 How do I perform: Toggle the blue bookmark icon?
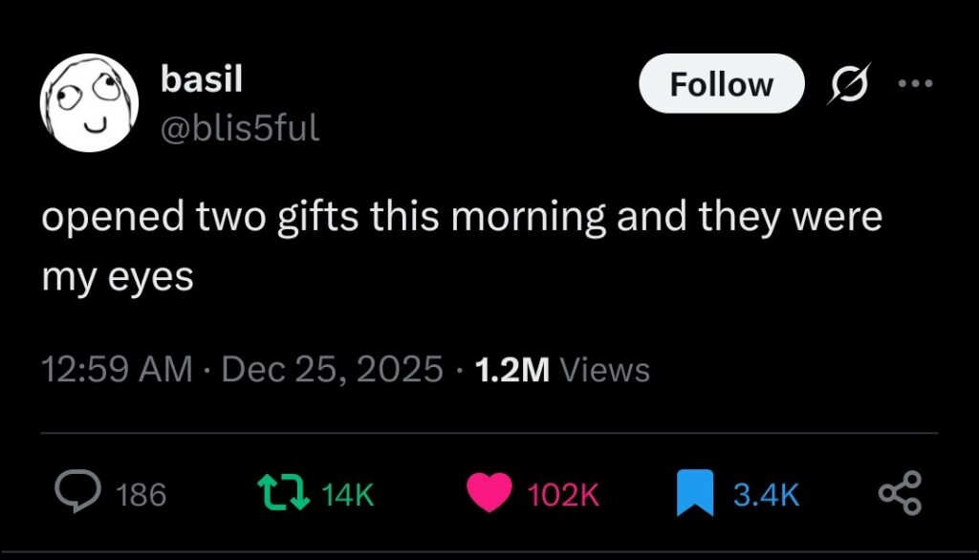(689, 493)
